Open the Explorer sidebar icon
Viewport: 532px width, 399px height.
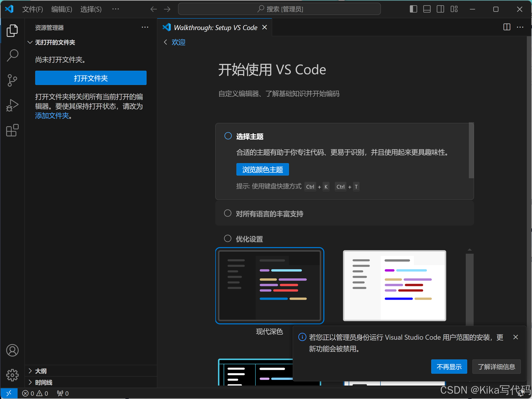click(12, 31)
